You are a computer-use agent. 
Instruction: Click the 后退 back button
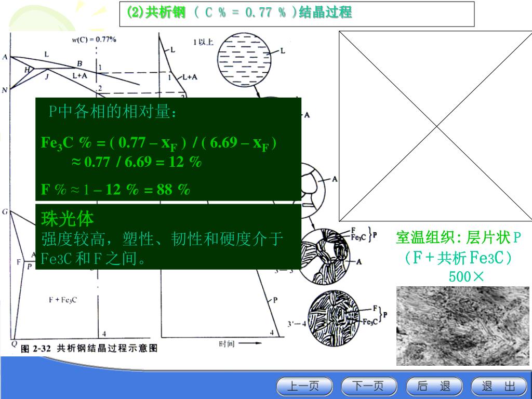434,386
